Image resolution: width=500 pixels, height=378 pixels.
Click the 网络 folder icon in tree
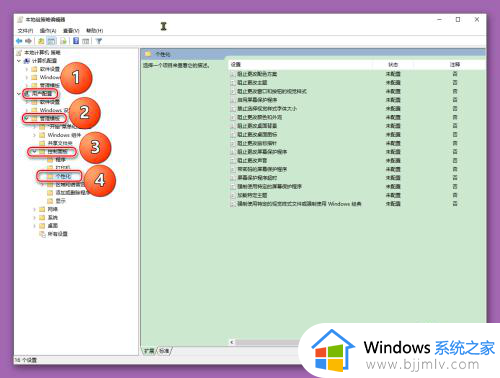pos(42,209)
